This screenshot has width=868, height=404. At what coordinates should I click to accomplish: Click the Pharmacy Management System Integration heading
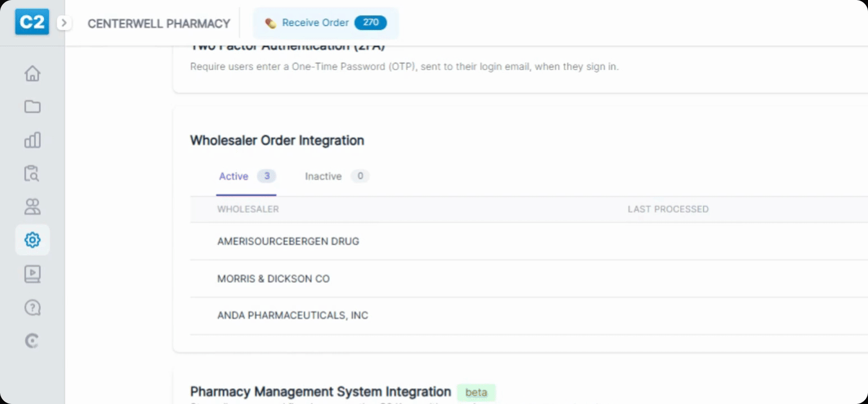tap(321, 392)
